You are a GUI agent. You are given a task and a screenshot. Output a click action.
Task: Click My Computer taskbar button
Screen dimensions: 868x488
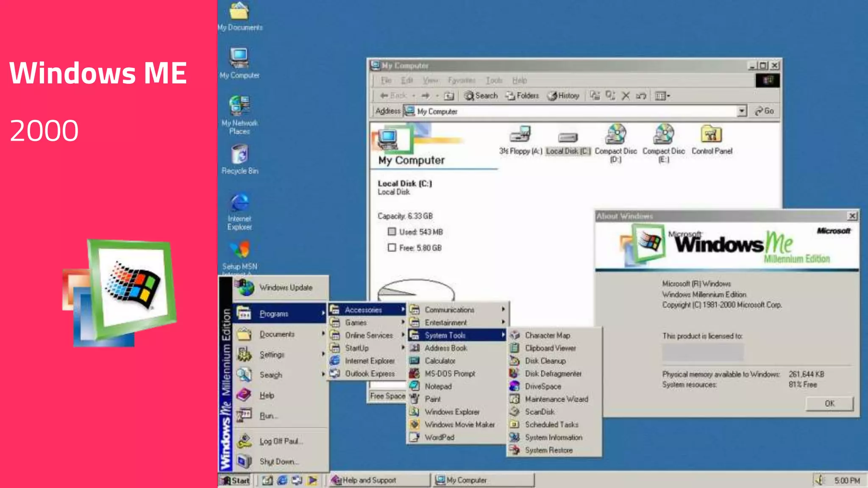point(484,480)
